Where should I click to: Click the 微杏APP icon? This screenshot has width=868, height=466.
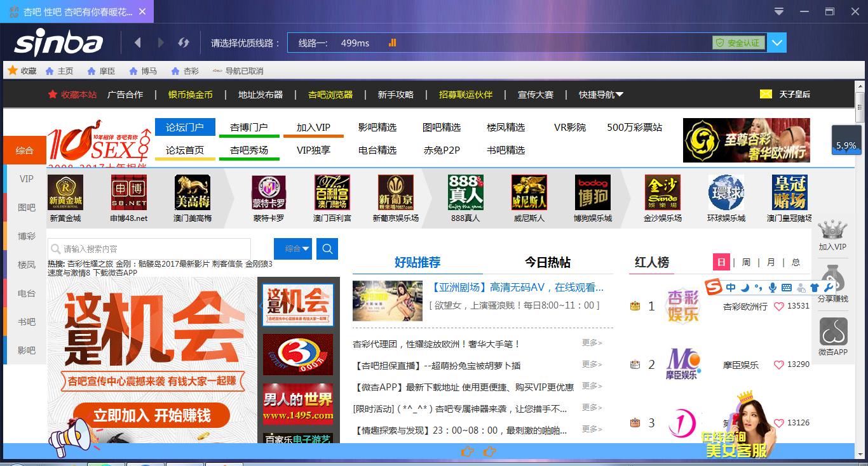[x=833, y=332]
